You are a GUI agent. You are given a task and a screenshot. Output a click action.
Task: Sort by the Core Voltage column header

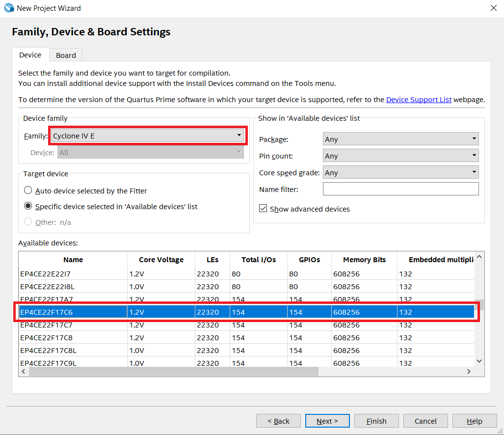point(161,259)
